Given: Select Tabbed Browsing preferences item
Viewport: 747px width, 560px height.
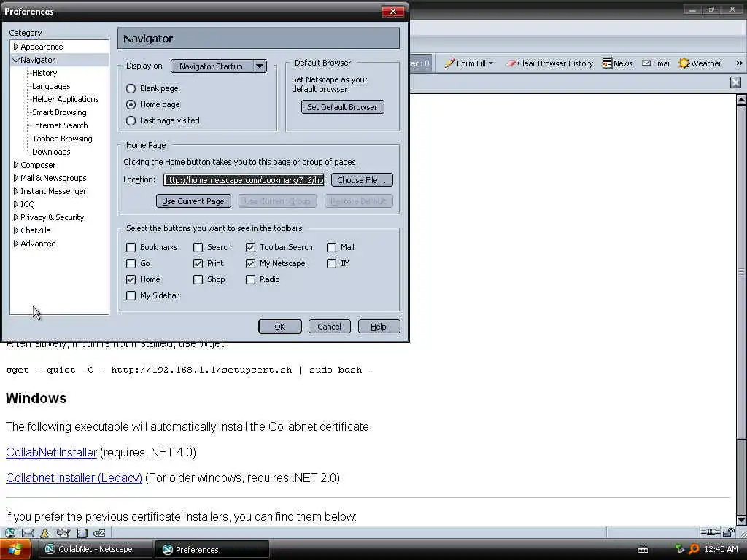Looking at the screenshot, I should coord(62,139).
